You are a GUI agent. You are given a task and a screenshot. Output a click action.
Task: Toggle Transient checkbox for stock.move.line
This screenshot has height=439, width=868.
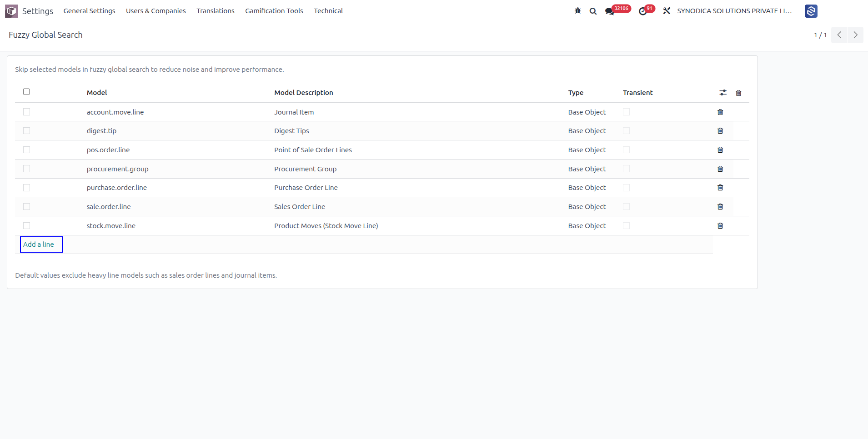pyautogui.click(x=626, y=226)
